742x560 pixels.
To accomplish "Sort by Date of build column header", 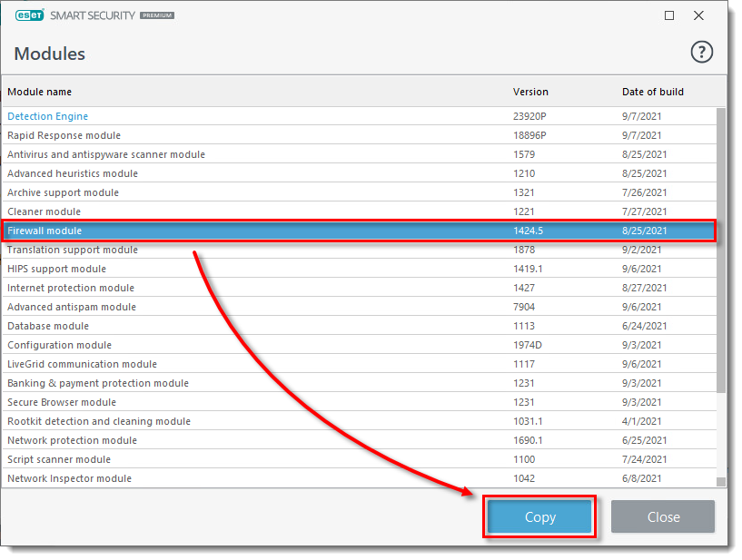I will pyautogui.click(x=653, y=92).
